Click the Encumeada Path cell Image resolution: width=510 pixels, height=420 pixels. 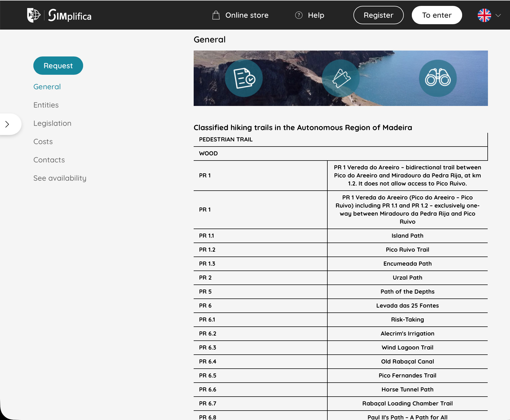[x=408, y=264]
